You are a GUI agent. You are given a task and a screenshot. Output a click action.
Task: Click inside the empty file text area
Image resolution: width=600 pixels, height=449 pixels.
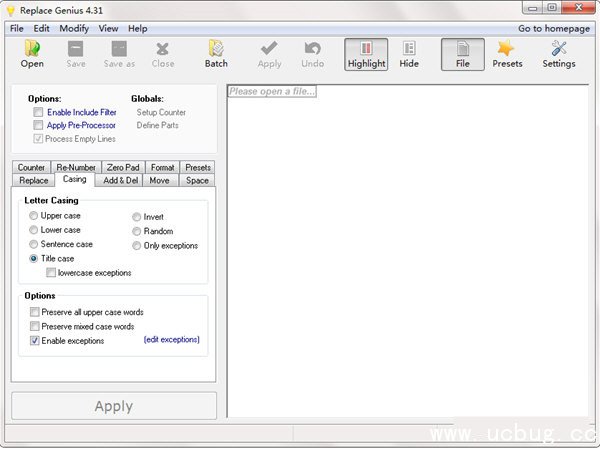[410, 250]
